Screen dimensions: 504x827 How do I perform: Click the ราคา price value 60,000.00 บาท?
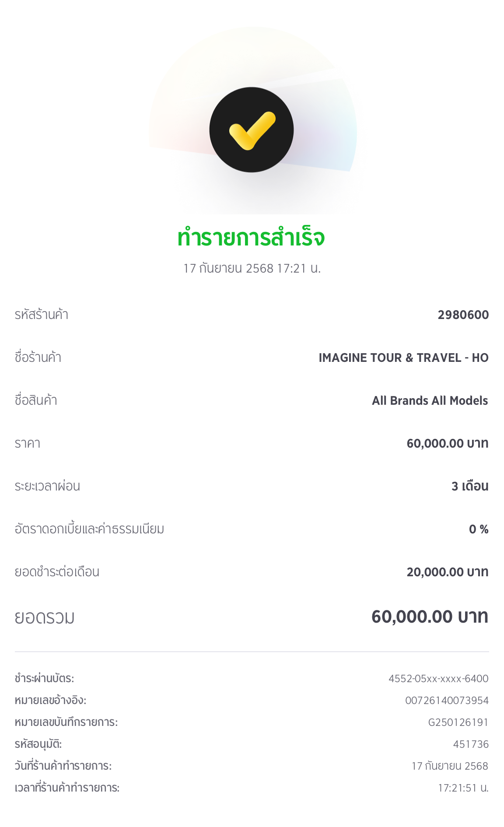(447, 444)
